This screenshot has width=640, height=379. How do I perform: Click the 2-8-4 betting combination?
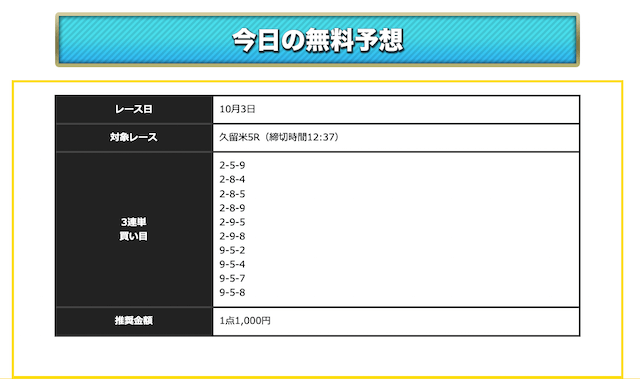(232, 180)
